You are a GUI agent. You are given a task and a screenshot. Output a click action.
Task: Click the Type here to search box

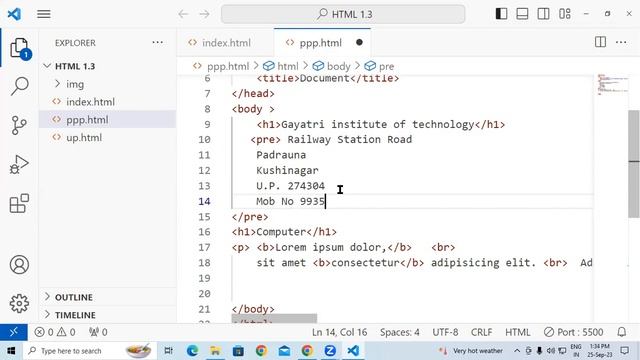pyautogui.click(x=90, y=351)
